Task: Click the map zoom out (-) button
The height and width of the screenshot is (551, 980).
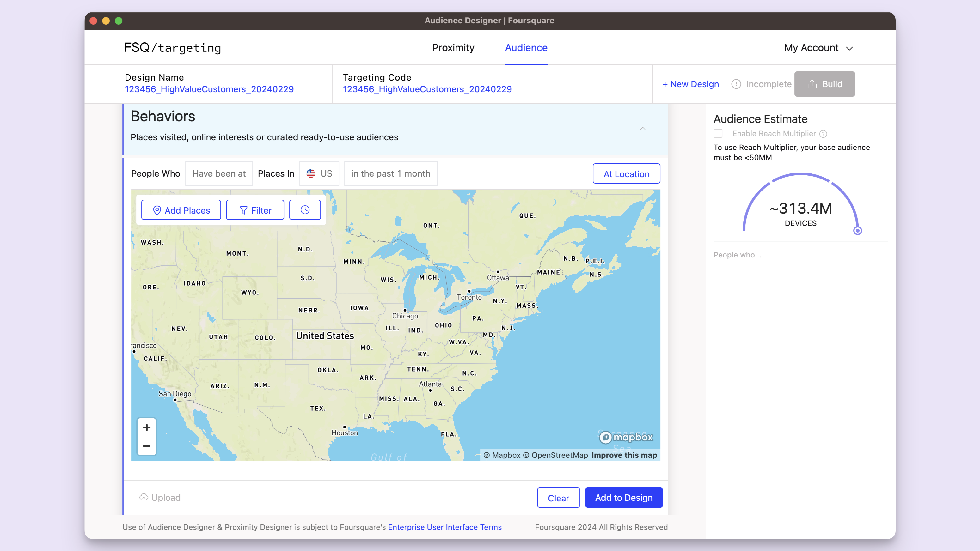Action: tap(146, 446)
